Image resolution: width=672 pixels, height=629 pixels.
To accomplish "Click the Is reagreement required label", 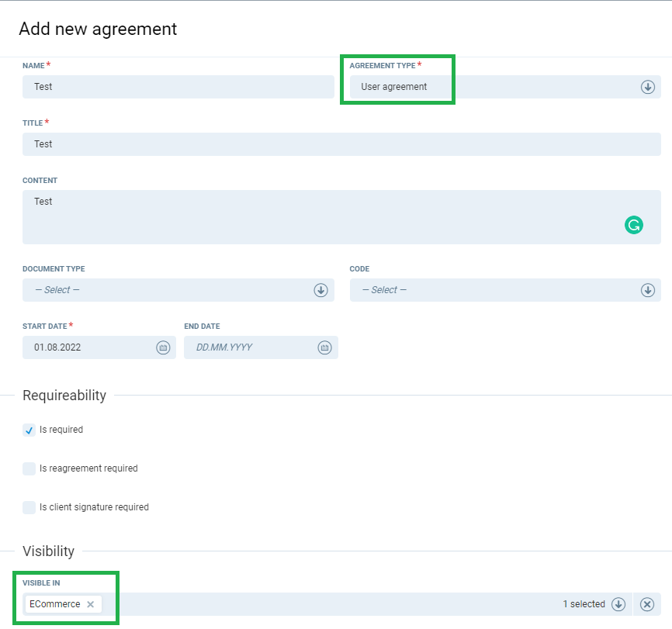I will [88, 468].
